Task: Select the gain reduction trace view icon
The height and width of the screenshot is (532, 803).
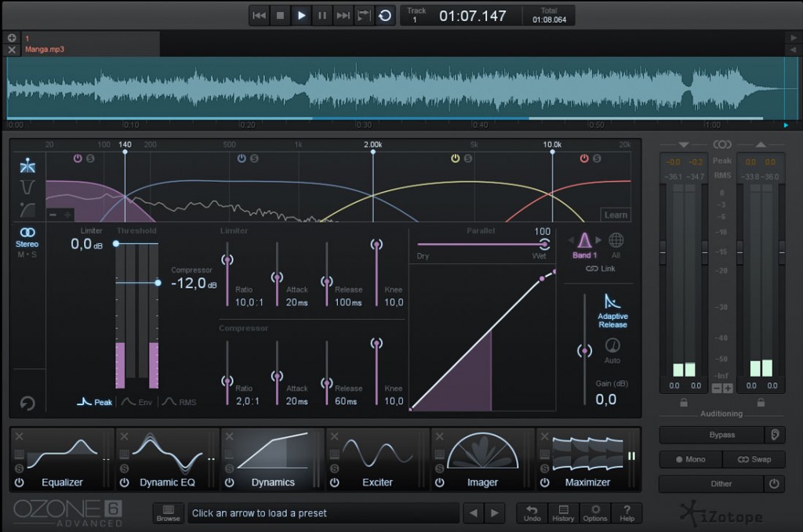Action: [x=27, y=187]
